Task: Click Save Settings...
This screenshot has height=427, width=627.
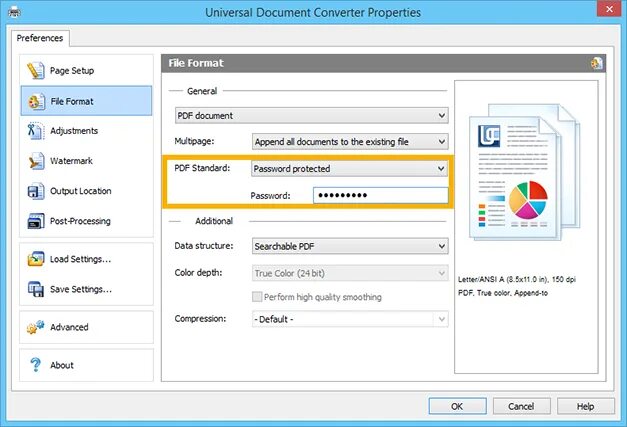Action: point(86,289)
